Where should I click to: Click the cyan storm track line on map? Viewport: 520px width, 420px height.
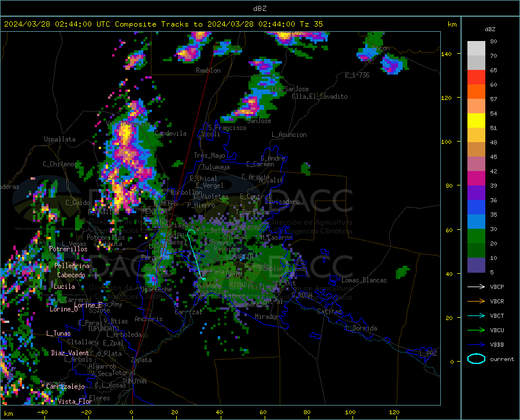(x=195, y=255)
